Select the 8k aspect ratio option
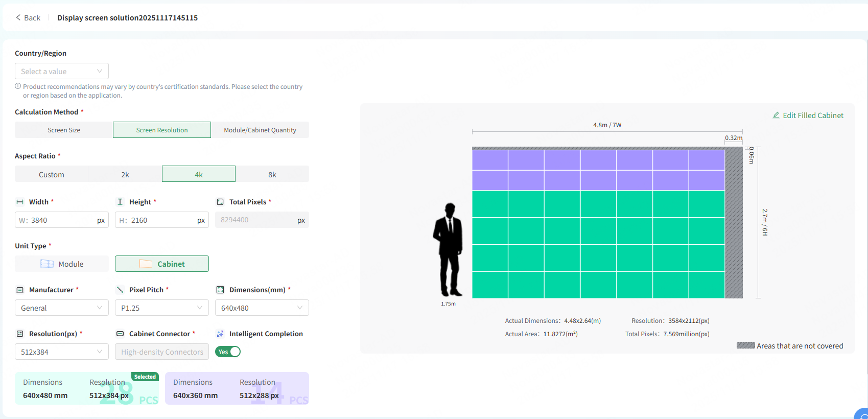The image size is (868, 419). 272,174
